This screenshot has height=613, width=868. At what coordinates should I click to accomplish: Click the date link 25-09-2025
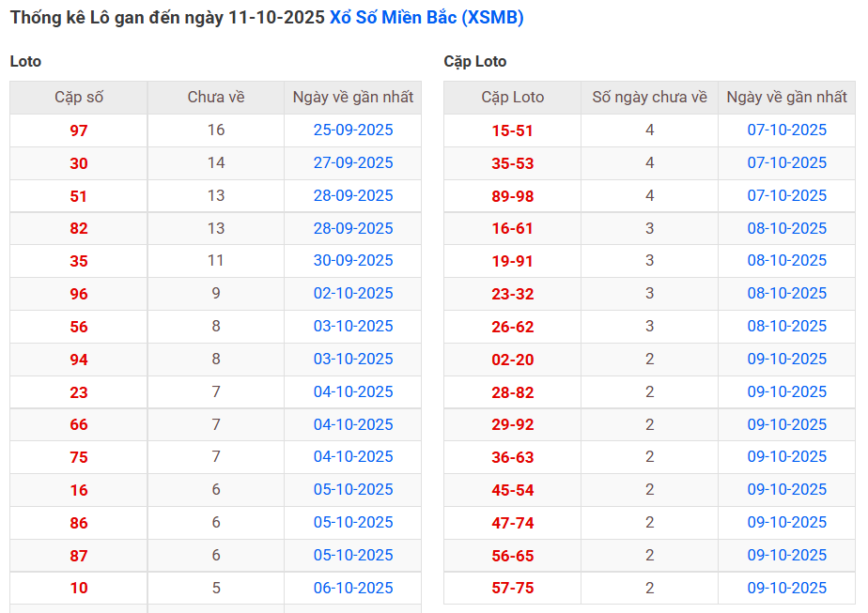353,130
